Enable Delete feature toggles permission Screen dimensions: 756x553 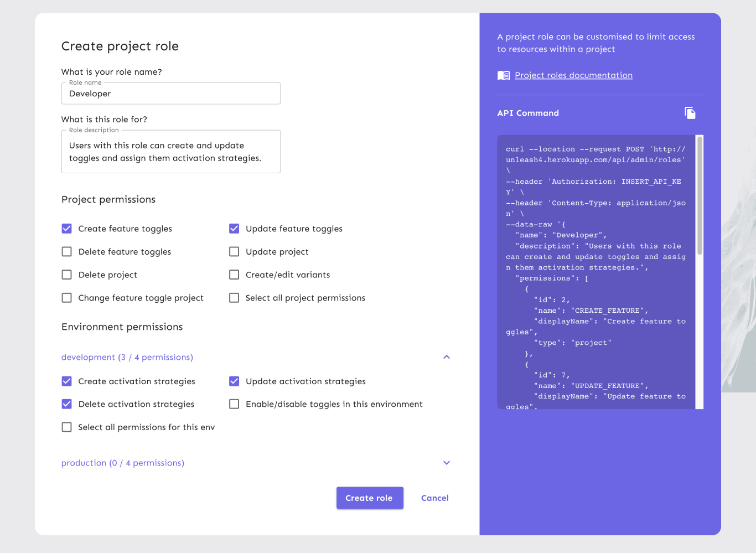66,251
